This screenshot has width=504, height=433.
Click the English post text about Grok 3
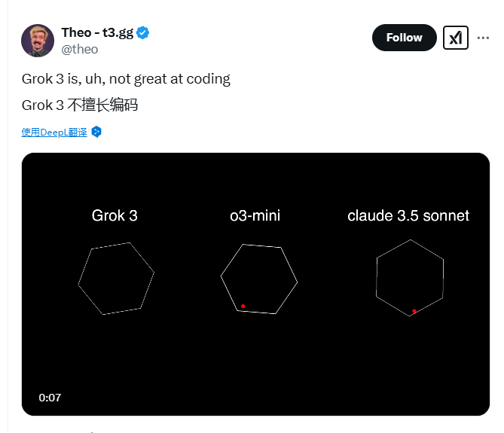pos(126,79)
